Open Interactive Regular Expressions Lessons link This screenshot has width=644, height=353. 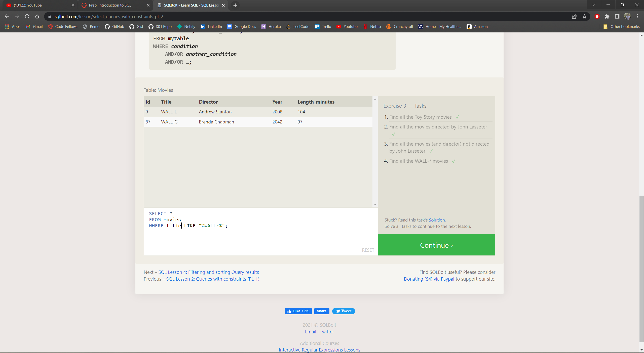tap(319, 350)
